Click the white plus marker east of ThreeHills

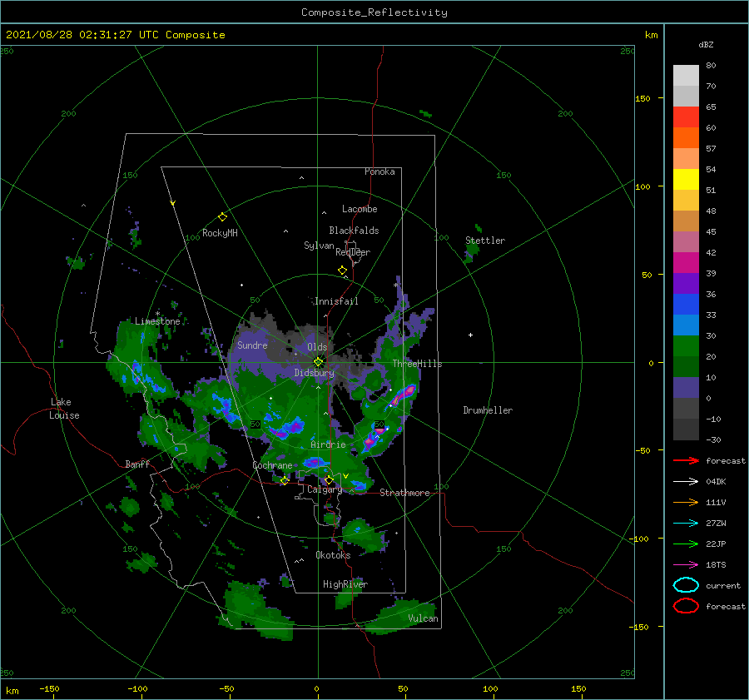(x=470, y=335)
